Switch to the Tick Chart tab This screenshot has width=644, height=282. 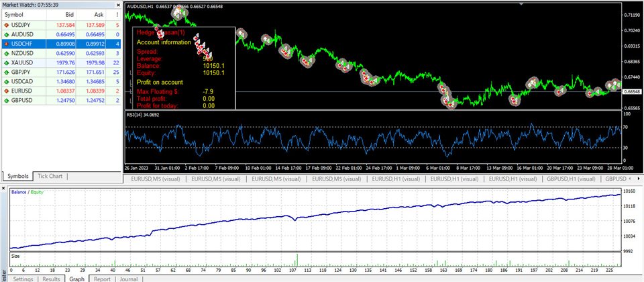[x=50, y=176]
